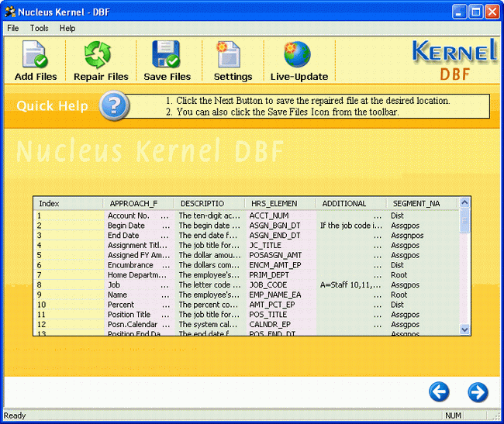This screenshot has height=424, width=504.
Task: Click the 'JOB_CODE' cell
Action: (x=281, y=285)
